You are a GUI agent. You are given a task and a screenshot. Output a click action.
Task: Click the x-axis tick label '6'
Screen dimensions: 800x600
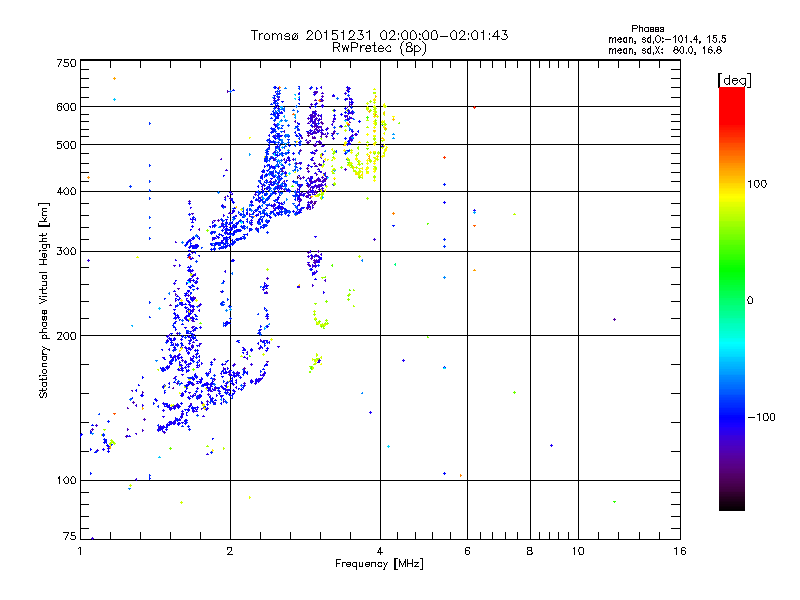tap(467, 551)
